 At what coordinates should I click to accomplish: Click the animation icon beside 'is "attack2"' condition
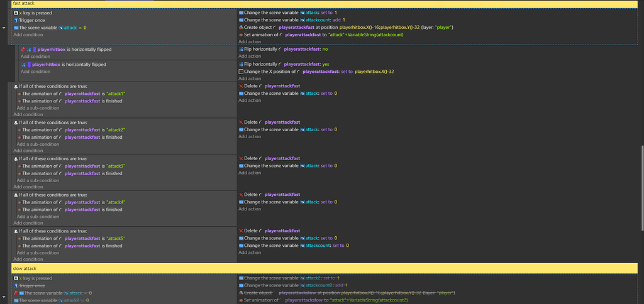click(x=19, y=129)
